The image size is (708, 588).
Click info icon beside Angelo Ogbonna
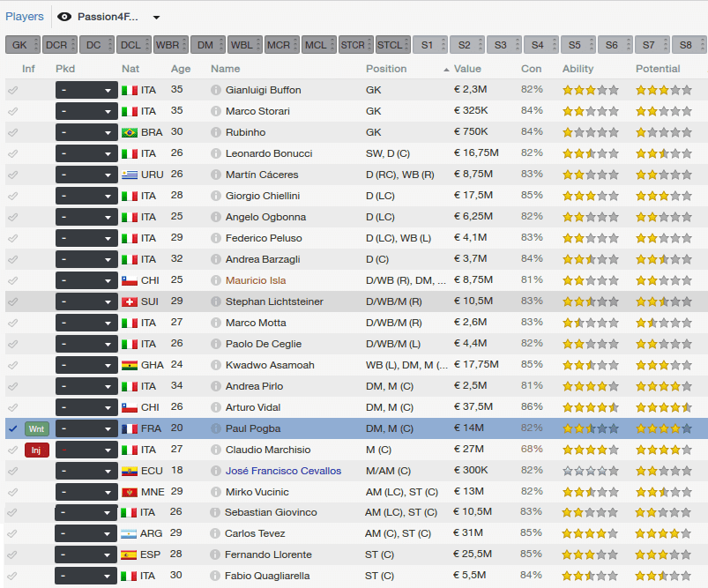tap(216, 217)
